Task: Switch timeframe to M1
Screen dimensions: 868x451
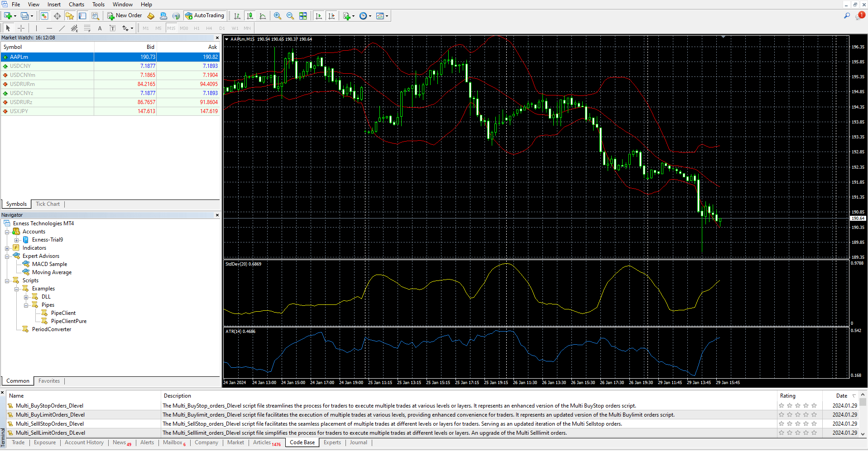Action: pyautogui.click(x=146, y=28)
